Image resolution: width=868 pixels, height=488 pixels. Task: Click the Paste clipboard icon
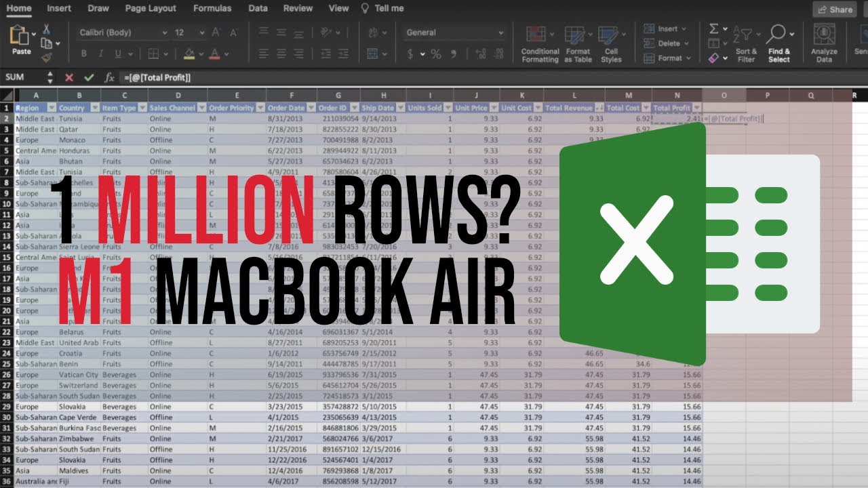(20, 36)
